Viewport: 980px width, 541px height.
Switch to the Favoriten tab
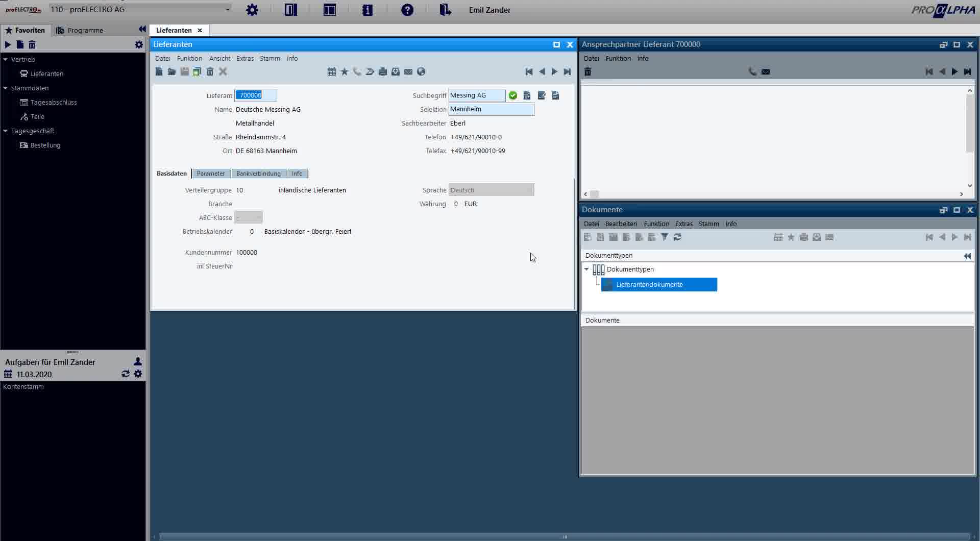pos(26,30)
